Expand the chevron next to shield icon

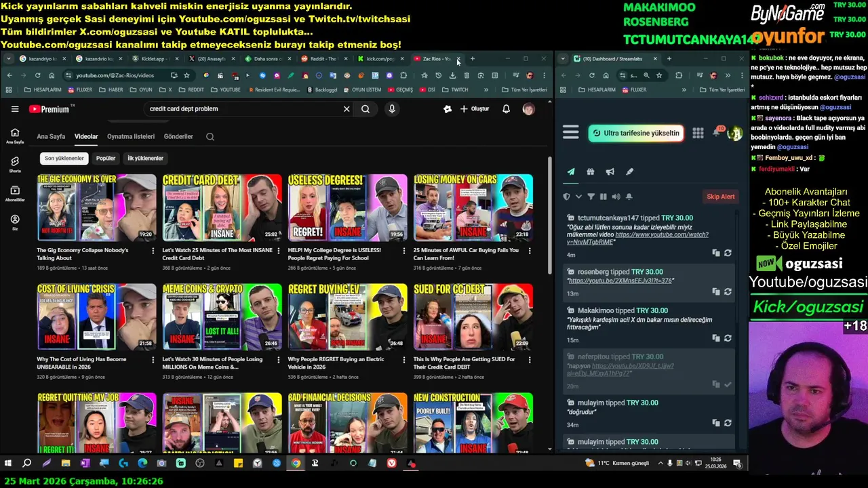coord(578,197)
